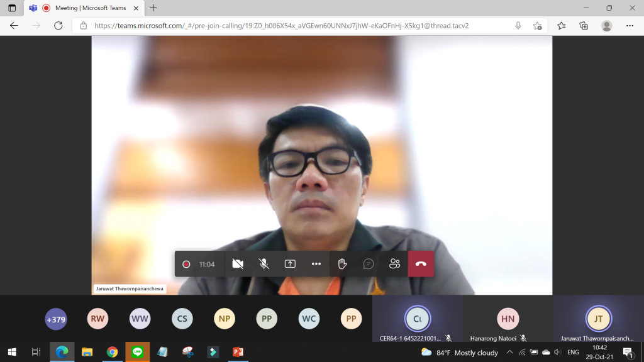Open More actions ellipsis in meeting toolbar
The height and width of the screenshot is (362, 644).
point(316,264)
